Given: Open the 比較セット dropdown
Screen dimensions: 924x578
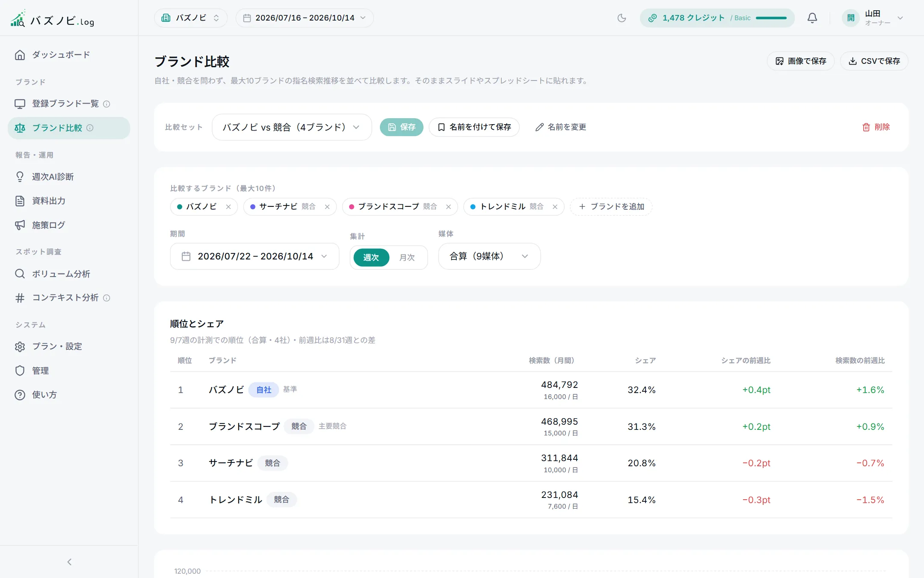Looking at the screenshot, I should click(292, 127).
